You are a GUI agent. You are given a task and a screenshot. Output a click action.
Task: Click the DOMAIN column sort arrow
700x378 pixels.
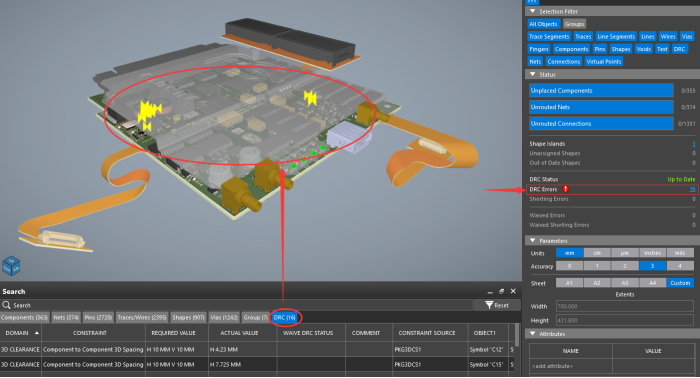coord(37,333)
